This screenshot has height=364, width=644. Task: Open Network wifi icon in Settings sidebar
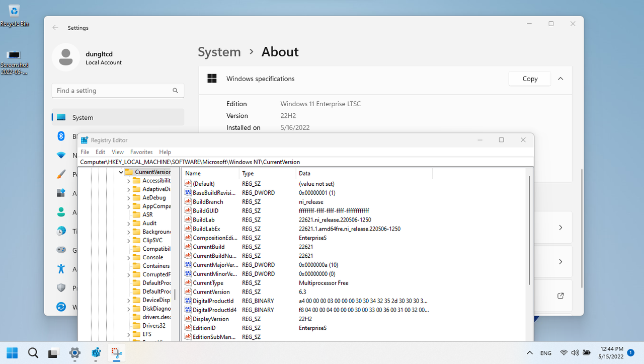[x=61, y=155]
